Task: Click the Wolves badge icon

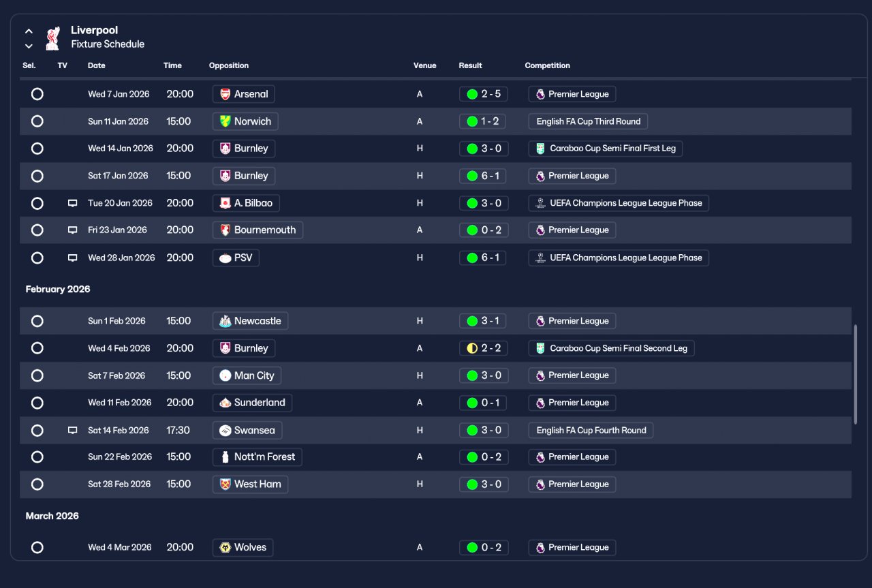Action: (x=225, y=548)
